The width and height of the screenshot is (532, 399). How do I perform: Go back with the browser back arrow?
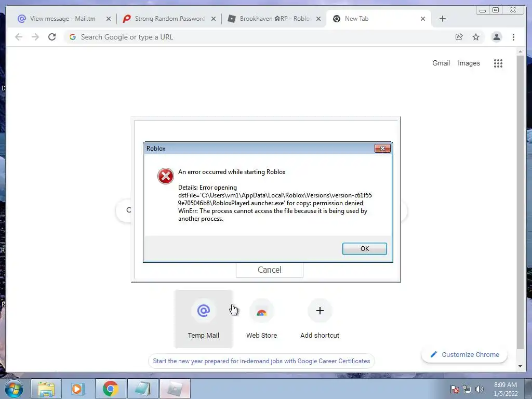pos(19,37)
